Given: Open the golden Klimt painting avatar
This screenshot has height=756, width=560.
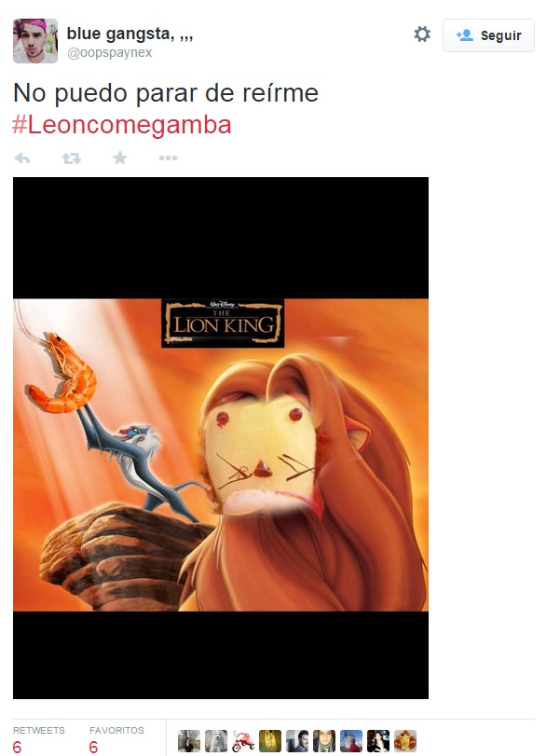Looking at the screenshot, I should tap(270, 740).
